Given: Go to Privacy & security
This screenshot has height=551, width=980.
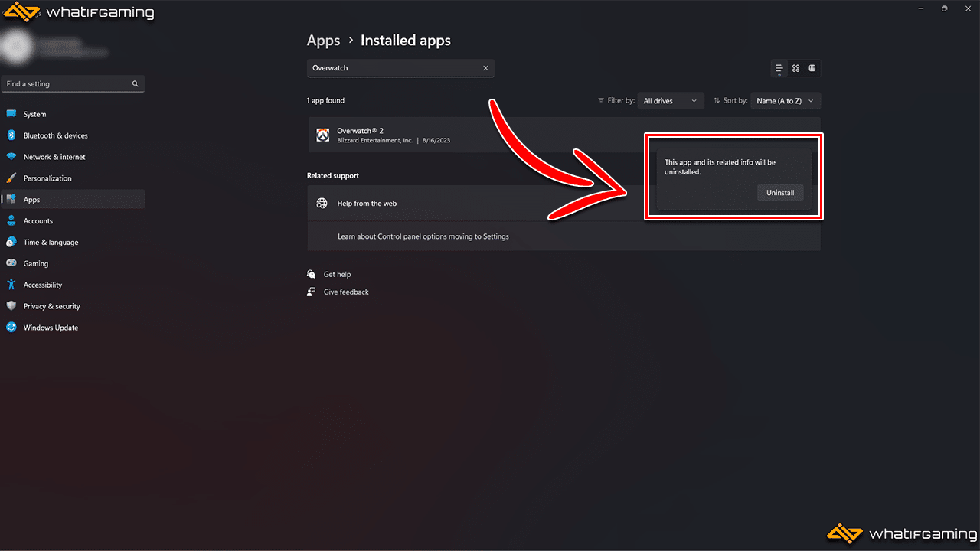Looking at the screenshot, I should coord(73,306).
